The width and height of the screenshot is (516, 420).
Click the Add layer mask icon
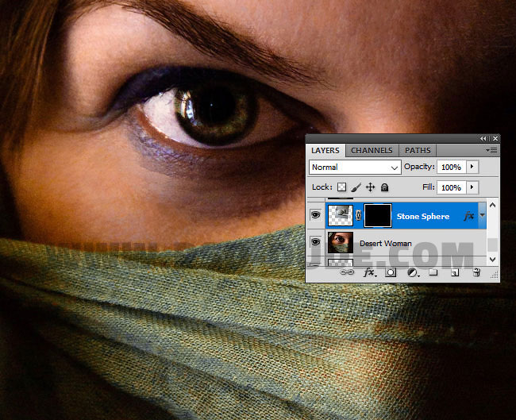(391, 272)
